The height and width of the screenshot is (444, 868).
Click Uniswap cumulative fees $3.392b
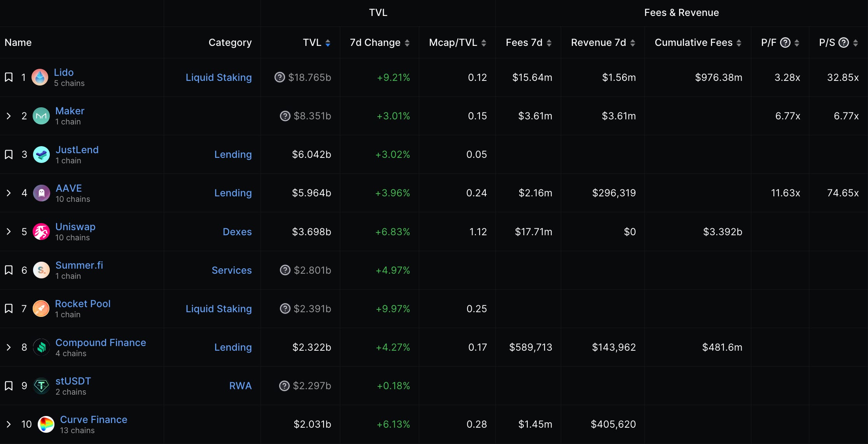pos(723,232)
